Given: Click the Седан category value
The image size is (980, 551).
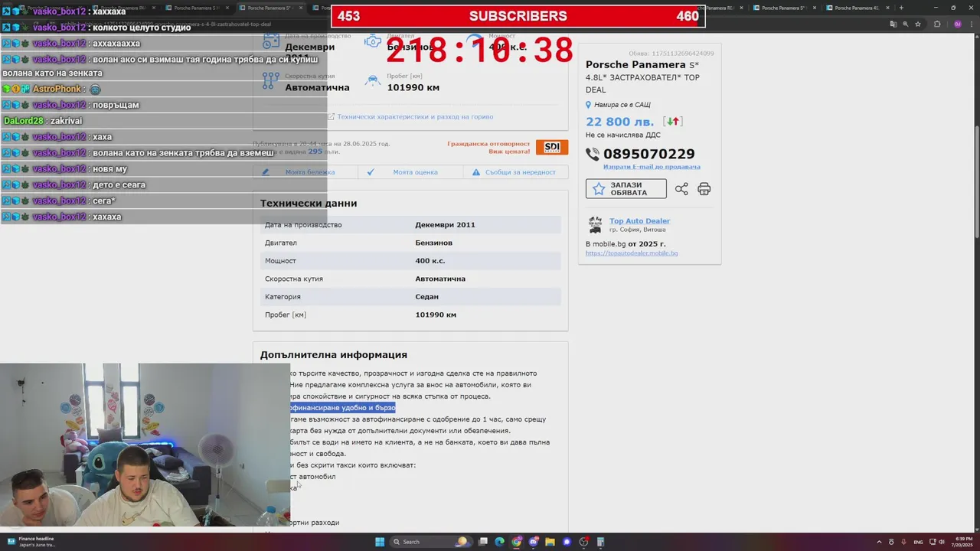Looking at the screenshot, I should (426, 297).
